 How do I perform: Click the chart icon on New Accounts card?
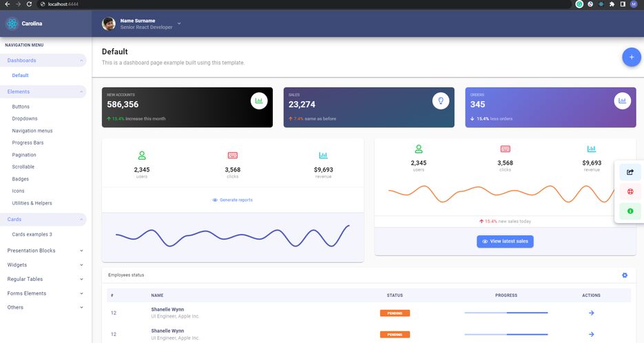click(259, 101)
